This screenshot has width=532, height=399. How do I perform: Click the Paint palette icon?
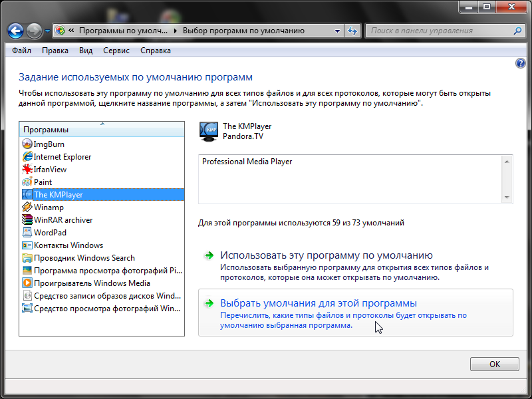27,182
